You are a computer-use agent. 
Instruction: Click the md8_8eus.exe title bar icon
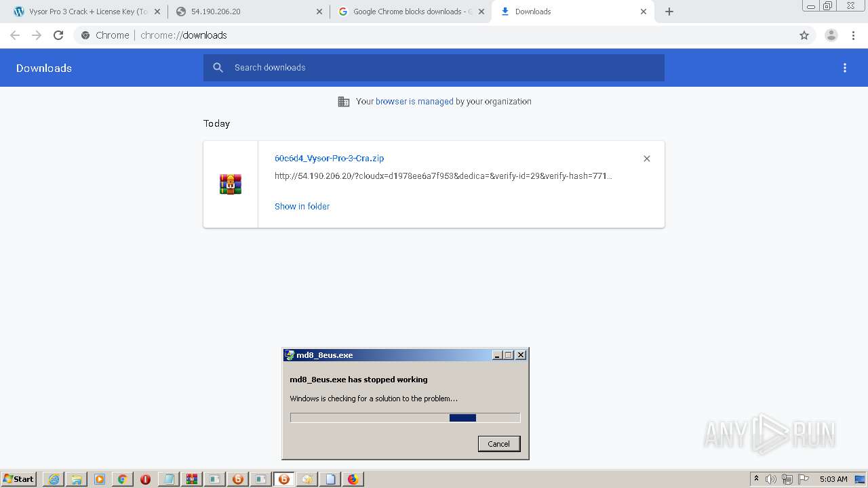(290, 355)
